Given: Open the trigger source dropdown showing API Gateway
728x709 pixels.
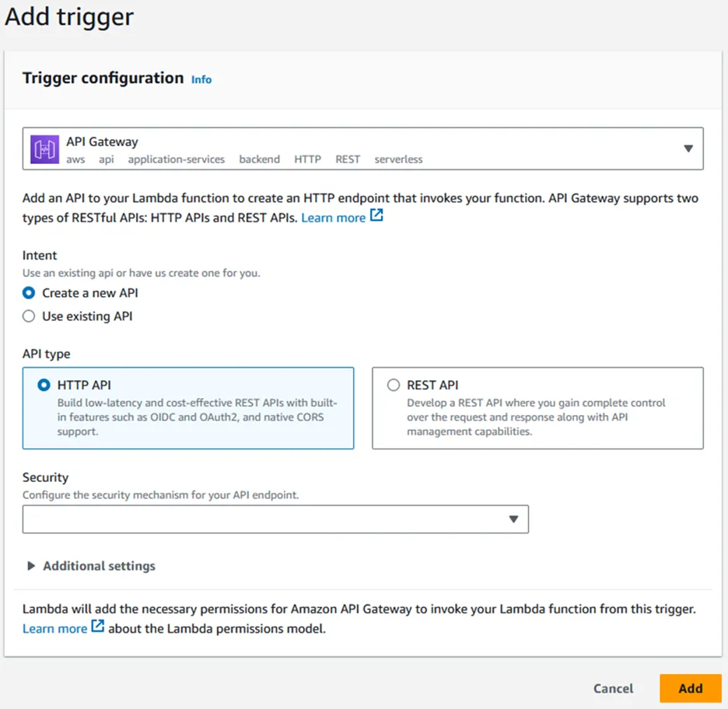Looking at the screenshot, I should point(688,148).
